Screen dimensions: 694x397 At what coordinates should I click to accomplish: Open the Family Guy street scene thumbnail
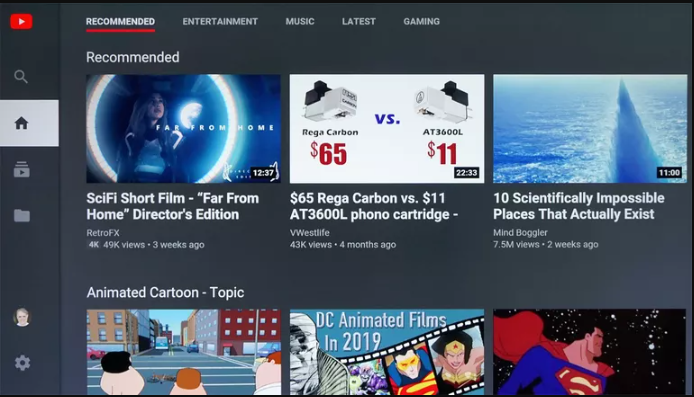click(x=184, y=352)
